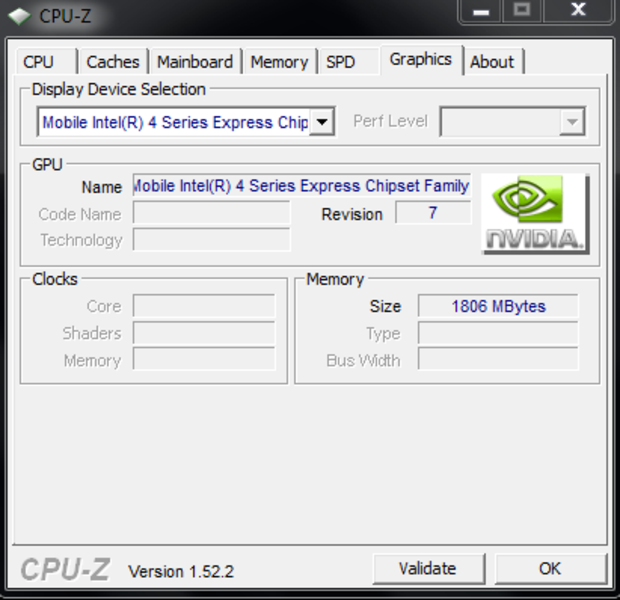Close the CPU-Z window
Viewport: 620px width, 600px height.
(578, 10)
